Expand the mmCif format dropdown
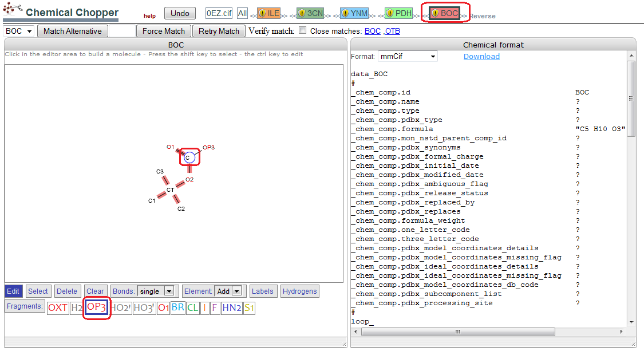 [x=408, y=56]
